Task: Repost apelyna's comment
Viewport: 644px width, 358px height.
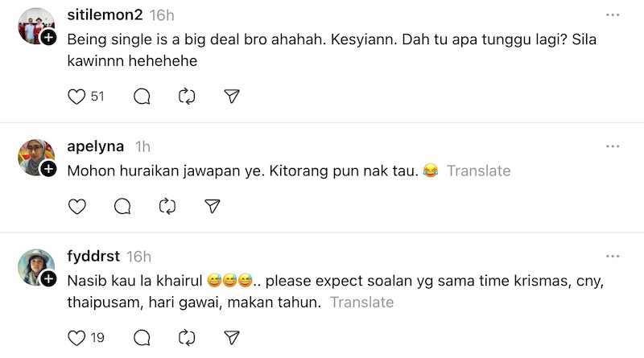Action: [x=167, y=207]
